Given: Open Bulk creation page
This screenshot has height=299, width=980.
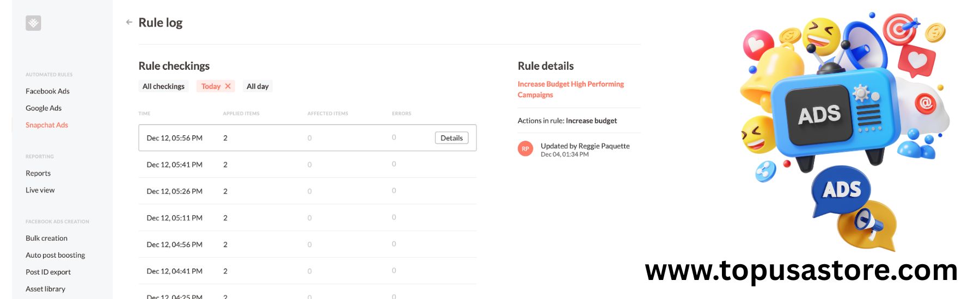Looking at the screenshot, I should click(x=46, y=238).
